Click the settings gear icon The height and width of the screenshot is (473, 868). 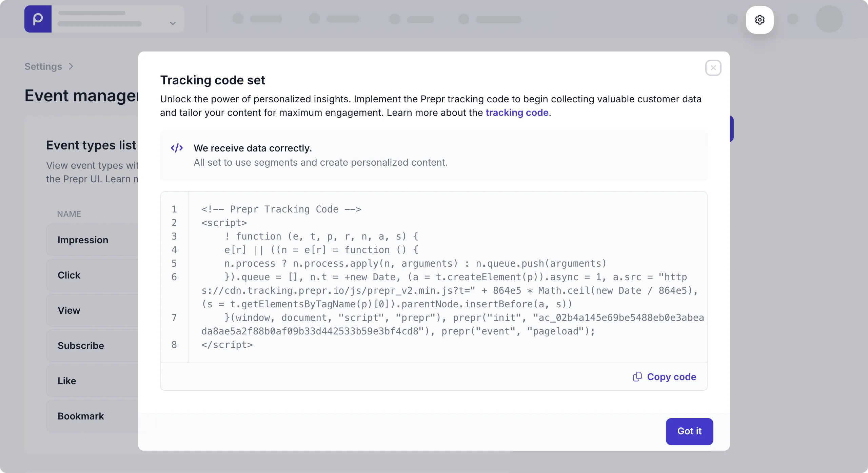(759, 20)
